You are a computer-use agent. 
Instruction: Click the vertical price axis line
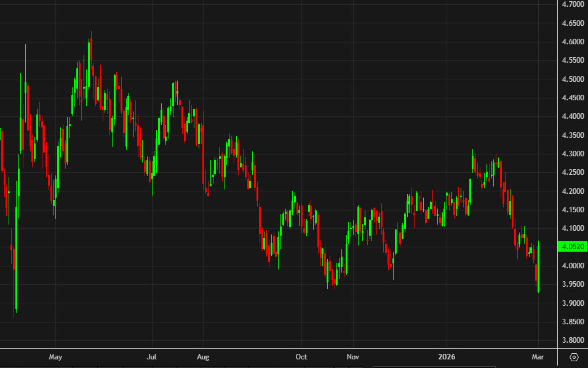(x=558, y=185)
